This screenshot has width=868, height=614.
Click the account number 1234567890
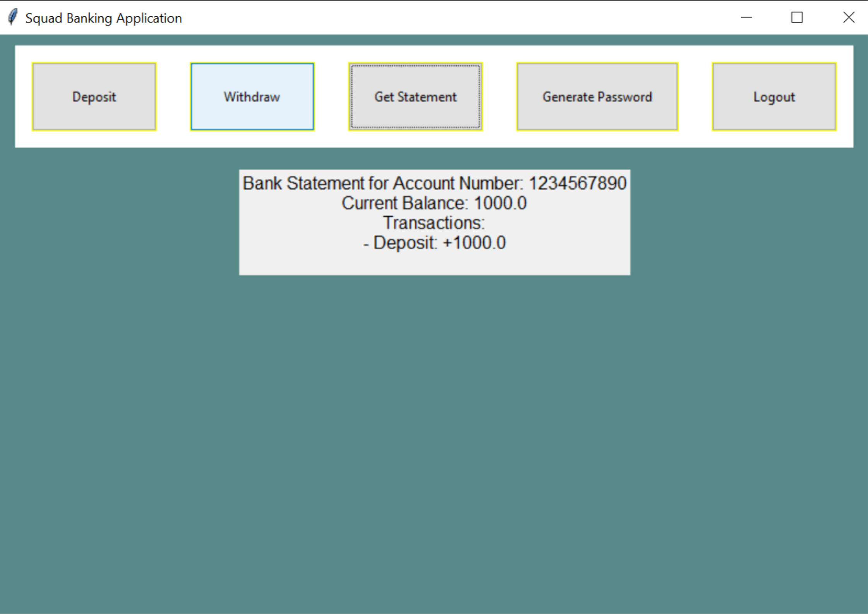(577, 183)
